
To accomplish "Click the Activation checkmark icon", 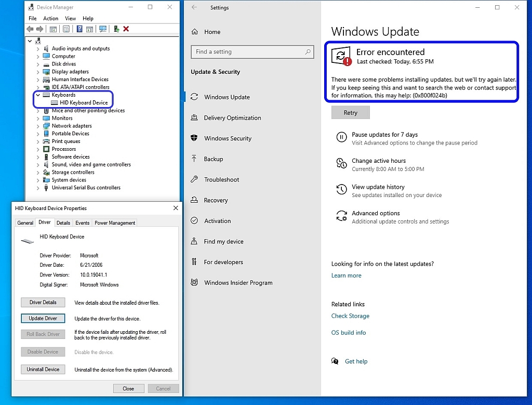I will [x=194, y=220].
